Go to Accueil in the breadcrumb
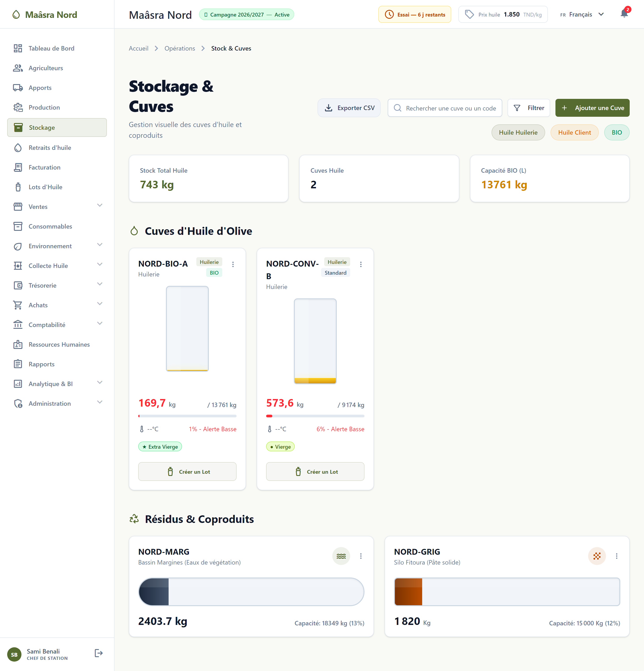The image size is (644, 671). [x=139, y=48]
